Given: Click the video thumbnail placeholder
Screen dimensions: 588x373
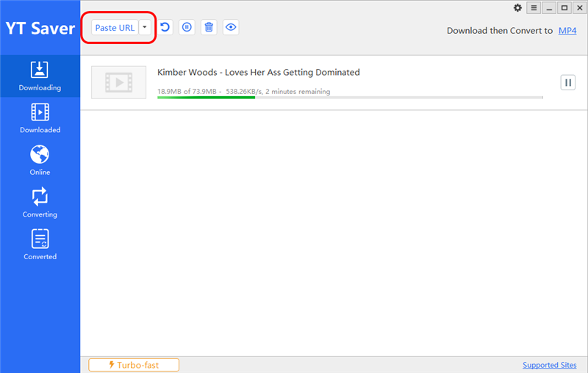Looking at the screenshot, I should 119,82.
